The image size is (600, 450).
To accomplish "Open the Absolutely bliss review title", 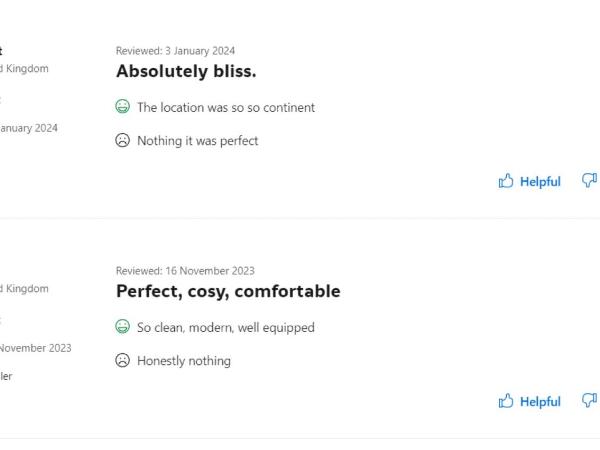I will tap(186, 71).
